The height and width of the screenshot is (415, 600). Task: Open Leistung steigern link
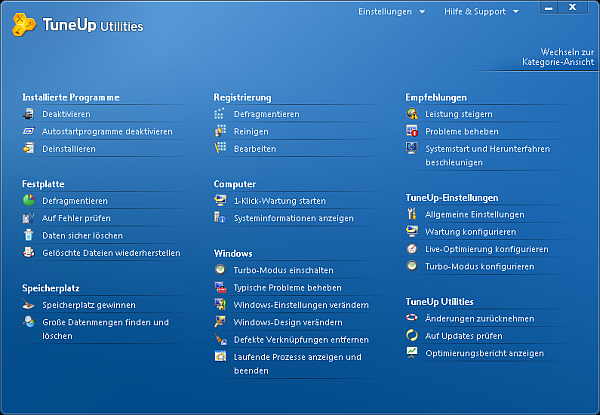(x=459, y=114)
